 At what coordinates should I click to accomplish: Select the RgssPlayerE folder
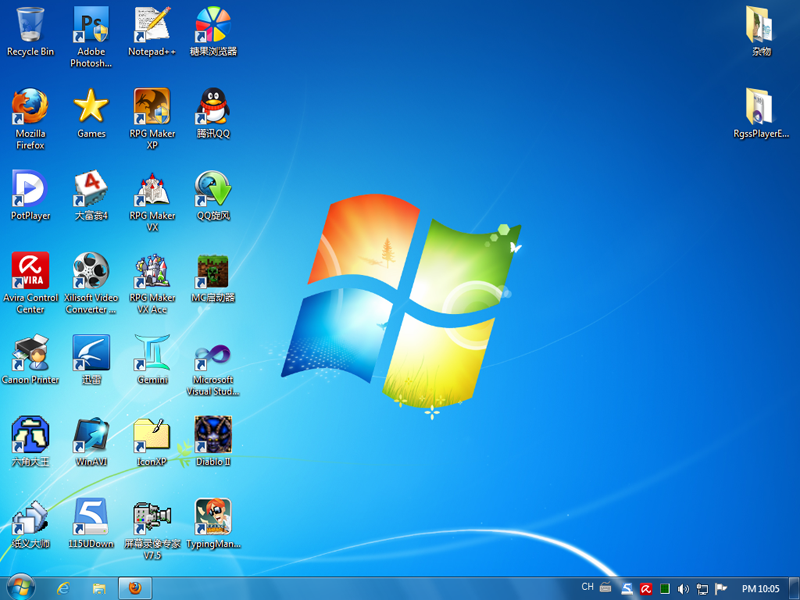coord(760,107)
